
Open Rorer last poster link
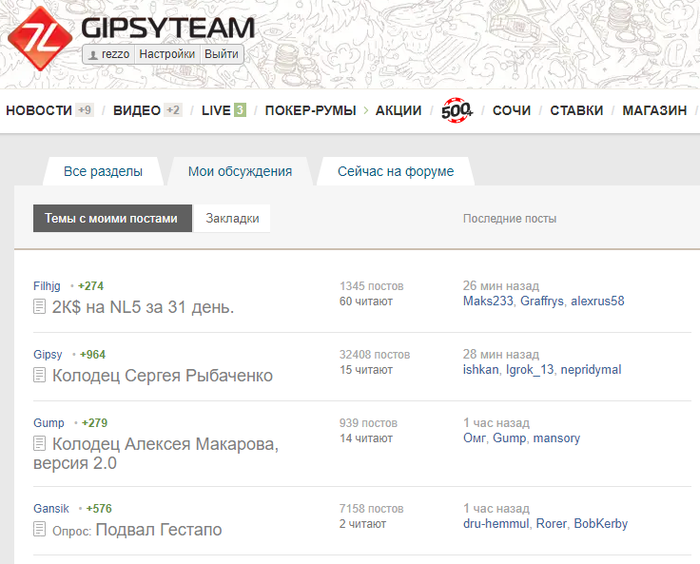click(551, 523)
